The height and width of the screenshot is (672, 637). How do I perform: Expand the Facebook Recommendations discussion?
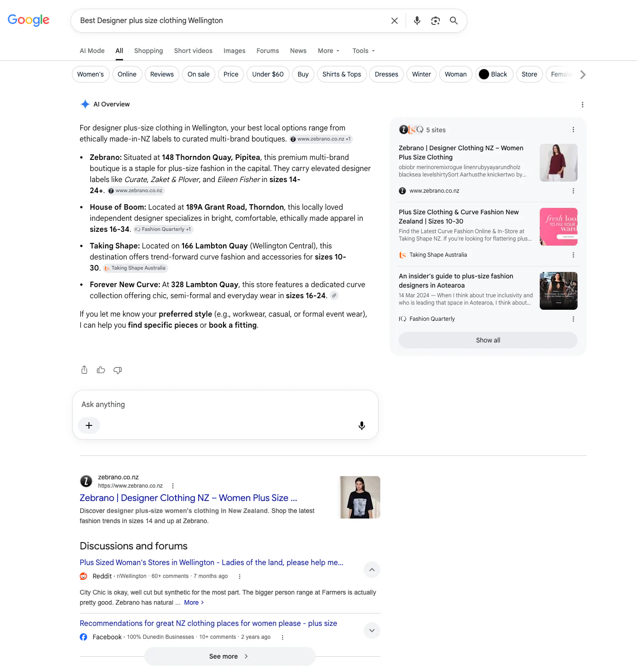(x=372, y=631)
